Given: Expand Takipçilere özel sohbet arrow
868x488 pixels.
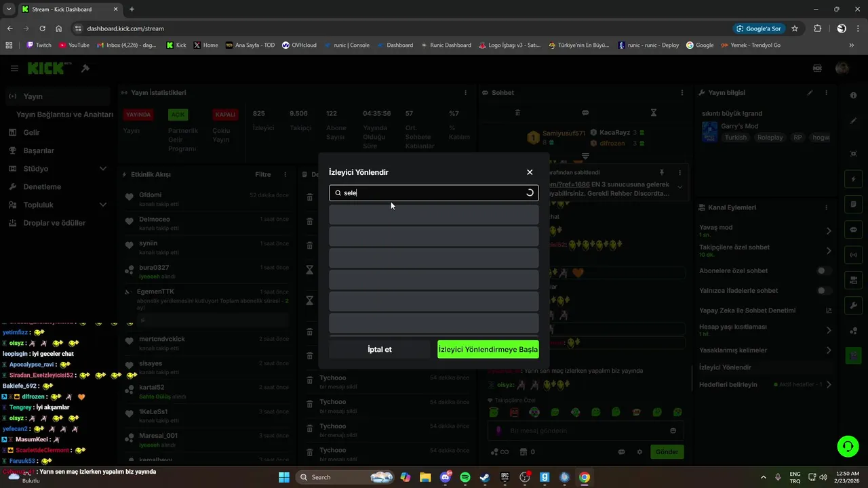Looking at the screenshot, I should [x=829, y=251].
